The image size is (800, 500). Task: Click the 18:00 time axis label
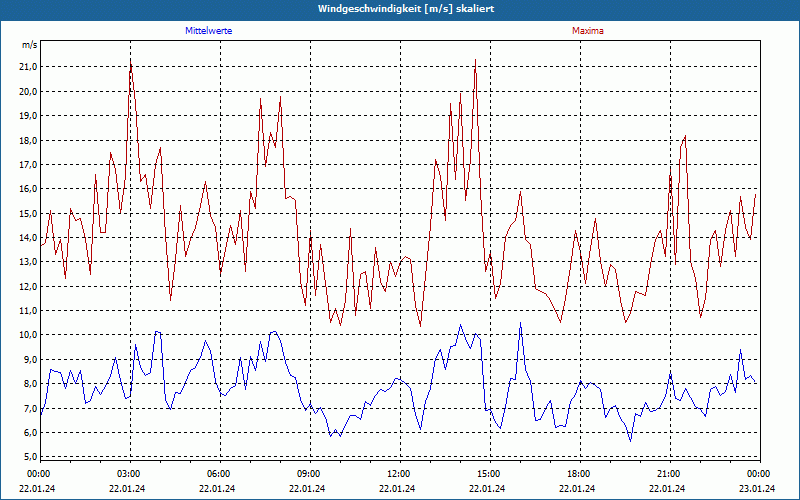click(578, 474)
